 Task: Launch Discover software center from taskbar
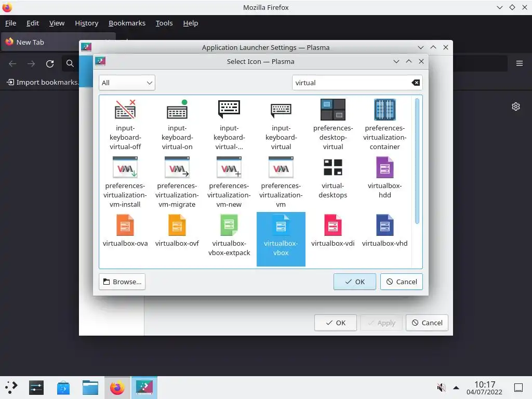coord(63,388)
